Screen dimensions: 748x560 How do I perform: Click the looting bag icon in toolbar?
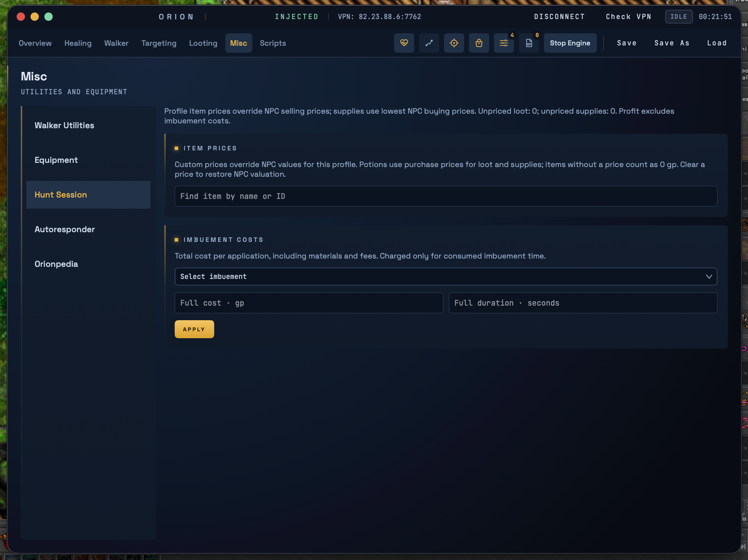479,43
